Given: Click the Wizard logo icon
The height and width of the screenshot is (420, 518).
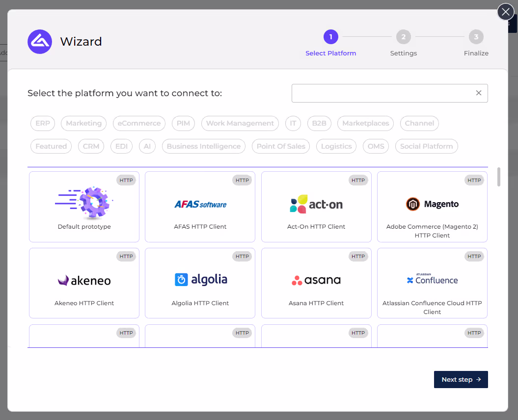Looking at the screenshot, I should click(40, 42).
